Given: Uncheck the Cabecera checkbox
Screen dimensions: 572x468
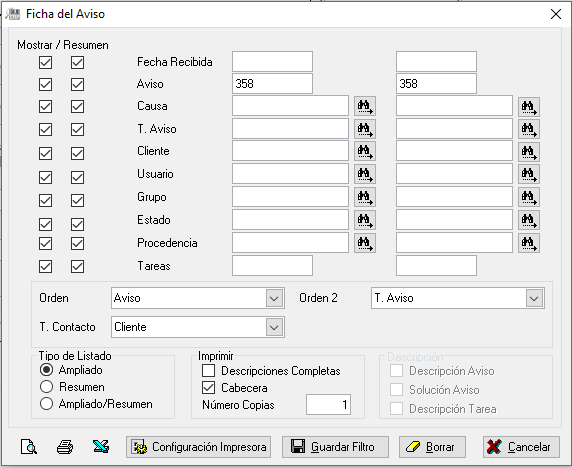Looking at the screenshot, I should pyautogui.click(x=208, y=387).
